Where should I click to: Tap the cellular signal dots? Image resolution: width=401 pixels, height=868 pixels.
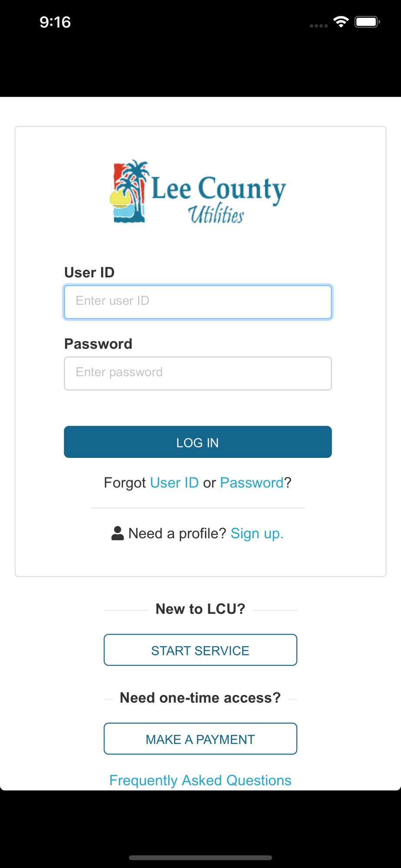[x=319, y=26]
